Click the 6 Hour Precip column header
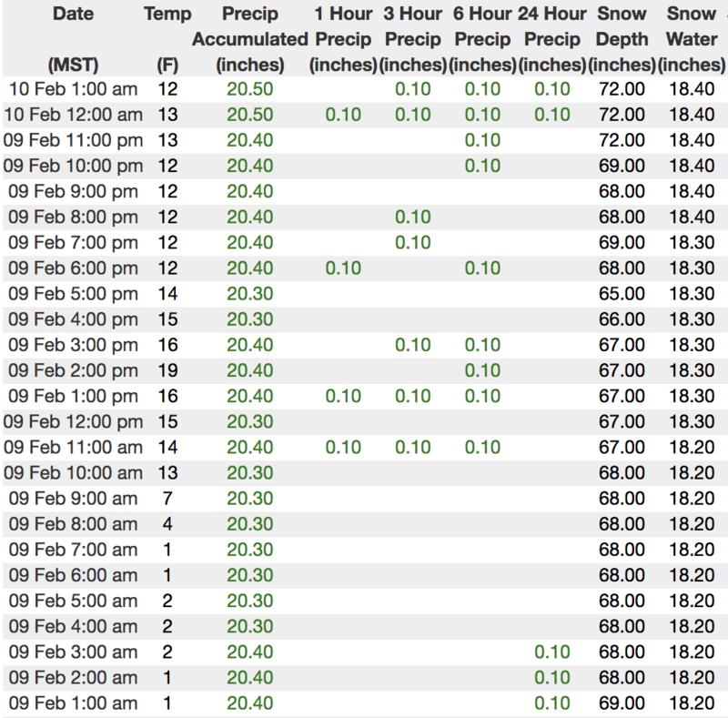The height and width of the screenshot is (718, 728). pyautogui.click(x=482, y=41)
